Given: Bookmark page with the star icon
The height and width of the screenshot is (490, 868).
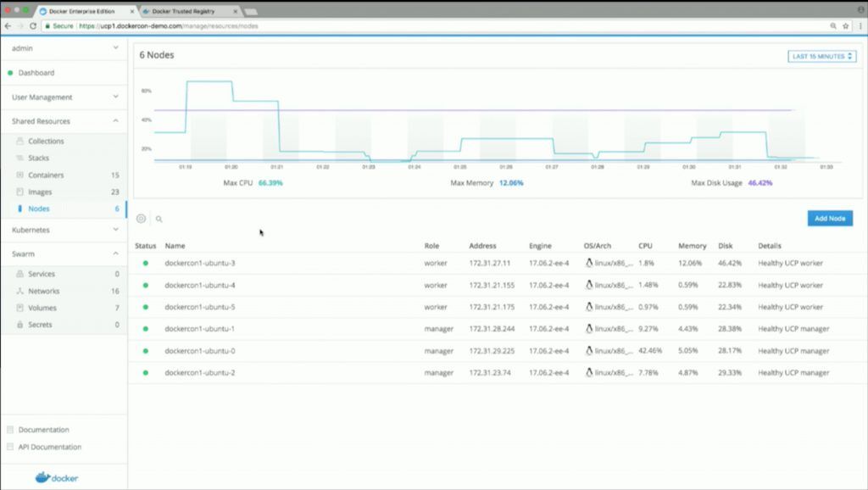Looking at the screenshot, I should [x=845, y=26].
